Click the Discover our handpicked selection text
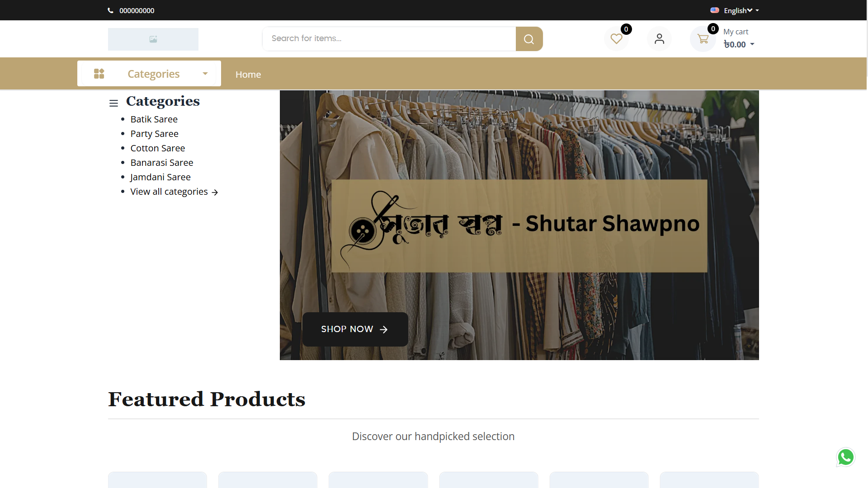The image size is (868, 488). click(433, 436)
